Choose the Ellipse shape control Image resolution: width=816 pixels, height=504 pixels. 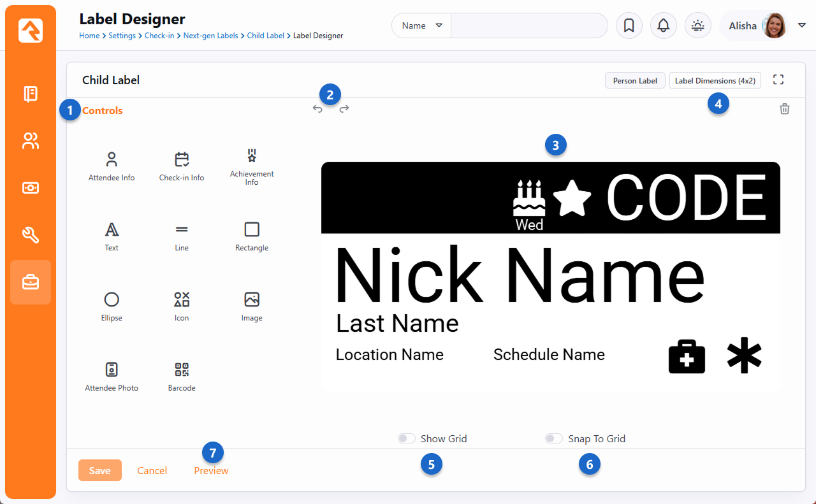point(112,306)
